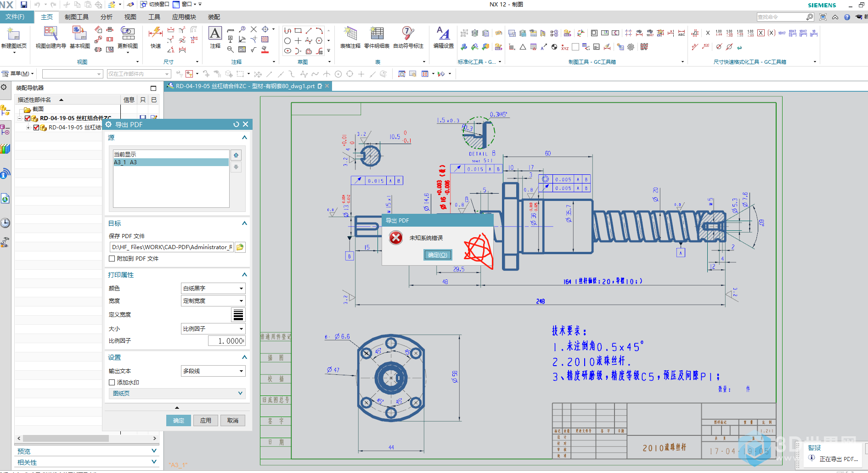Open the 输出文本 dropdown (多段线)
Viewport: 868px width, 473px height.
[x=213, y=371]
